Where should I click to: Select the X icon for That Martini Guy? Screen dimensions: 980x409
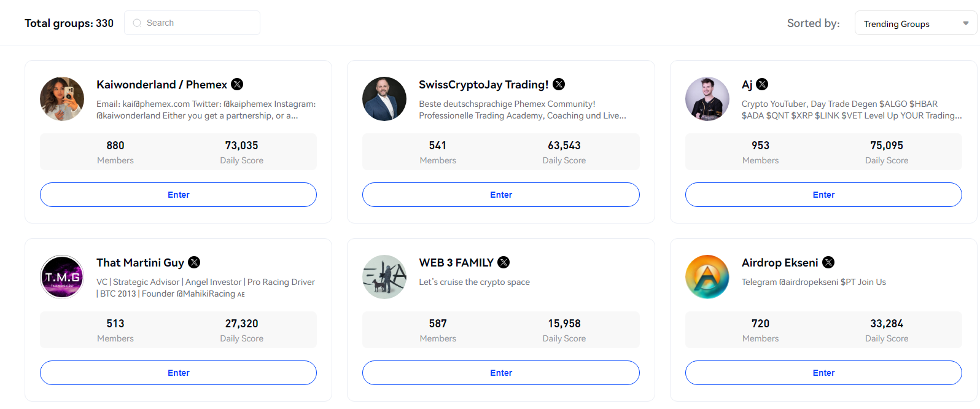click(193, 262)
